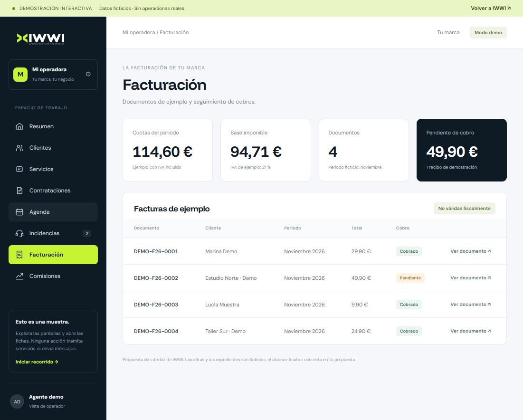Select the Cuotas del periodo card

pos(167,150)
